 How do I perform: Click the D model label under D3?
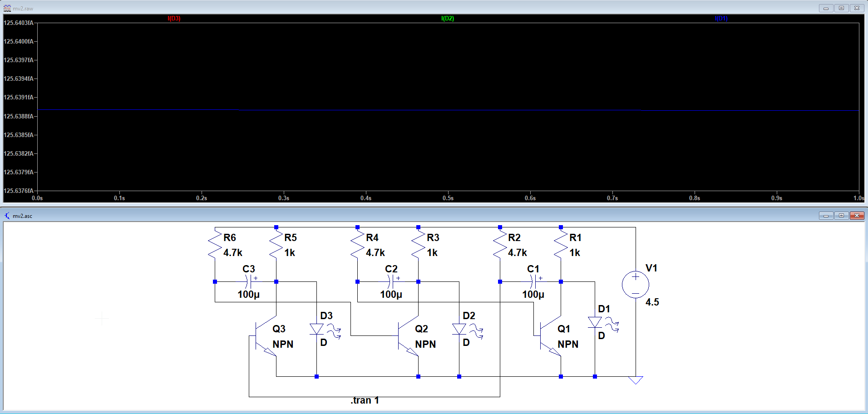pyautogui.click(x=324, y=343)
